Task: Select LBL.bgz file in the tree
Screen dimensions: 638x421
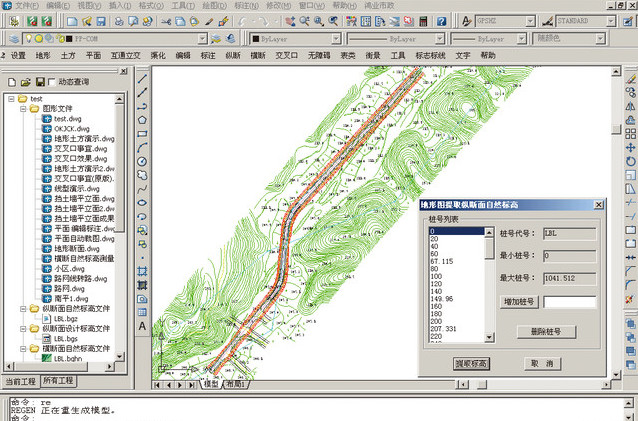Action: [66, 318]
